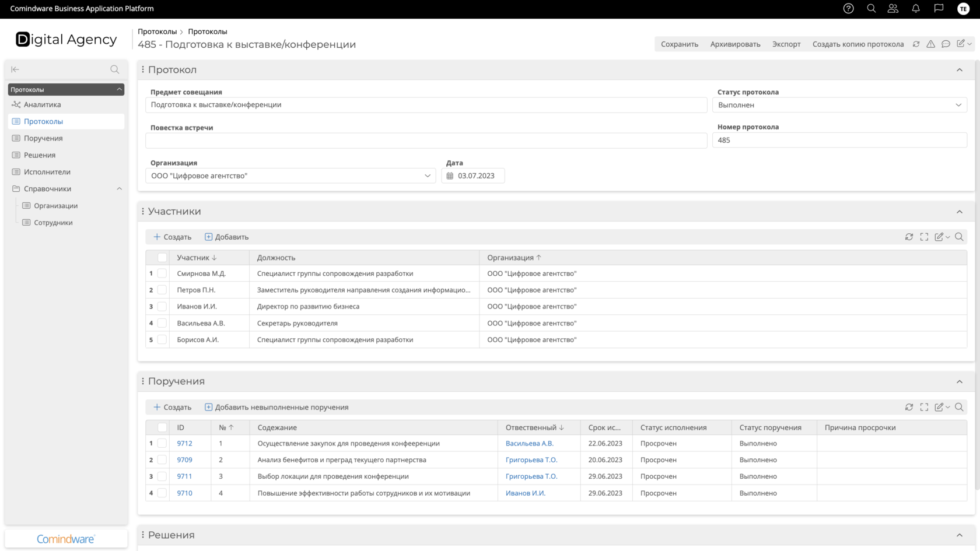Open the Васильева А.В. responsible link

click(529, 444)
